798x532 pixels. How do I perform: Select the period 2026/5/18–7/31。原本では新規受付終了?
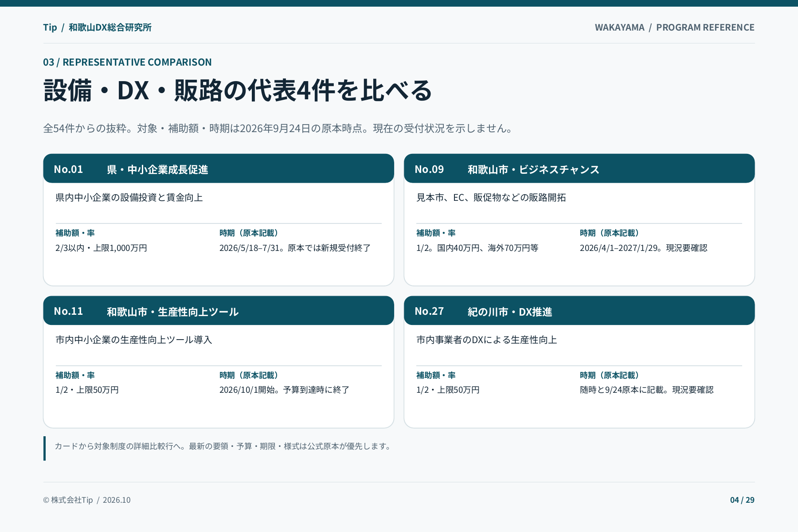click(x=295, y=248)
